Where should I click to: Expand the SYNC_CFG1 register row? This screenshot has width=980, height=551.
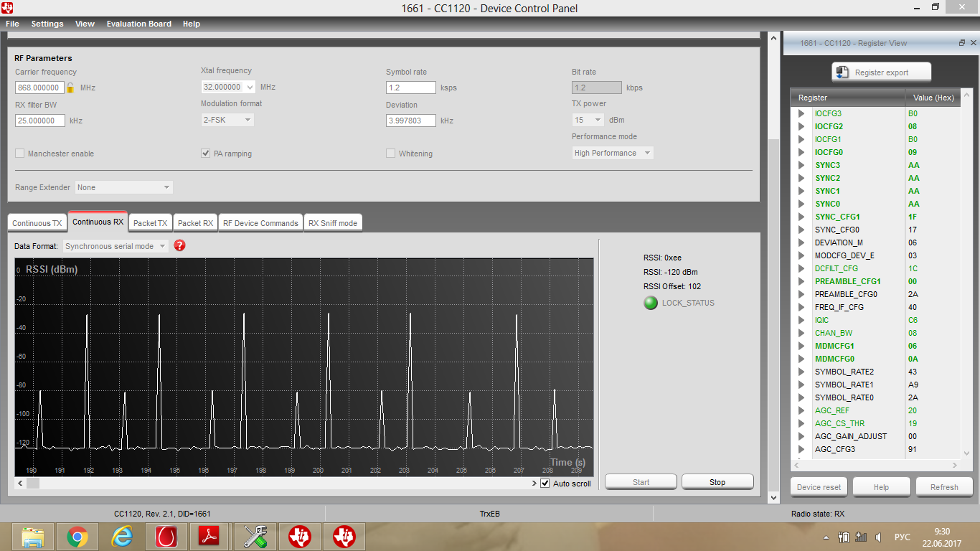pos(801,217)
